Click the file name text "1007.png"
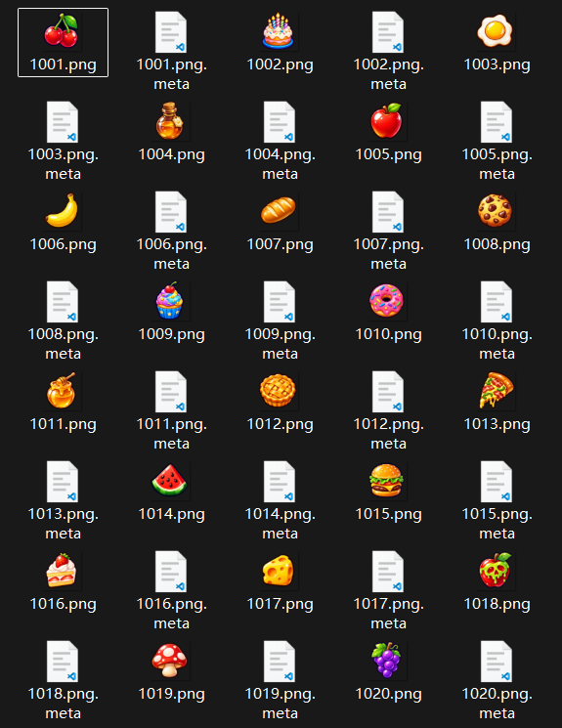Screen dimensions: 562x728 (280, 245)
